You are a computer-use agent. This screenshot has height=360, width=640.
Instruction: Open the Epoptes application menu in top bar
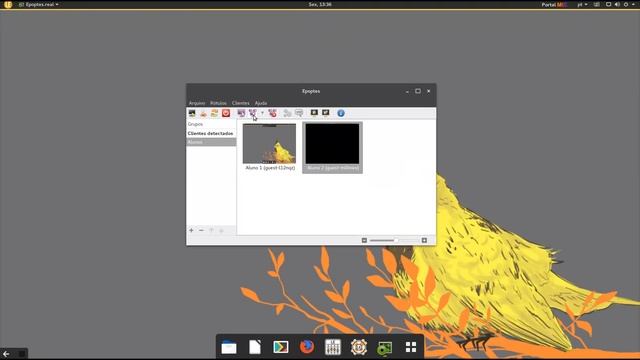coord(39,4)
